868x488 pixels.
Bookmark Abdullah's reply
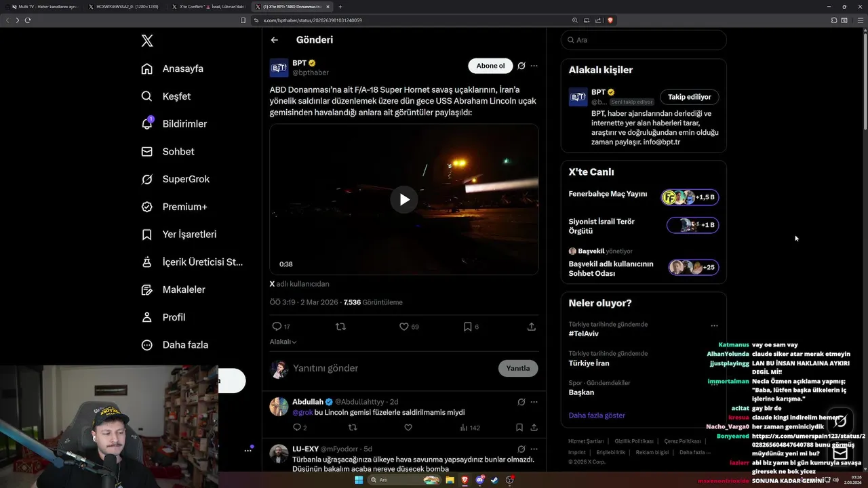(519, 428)
